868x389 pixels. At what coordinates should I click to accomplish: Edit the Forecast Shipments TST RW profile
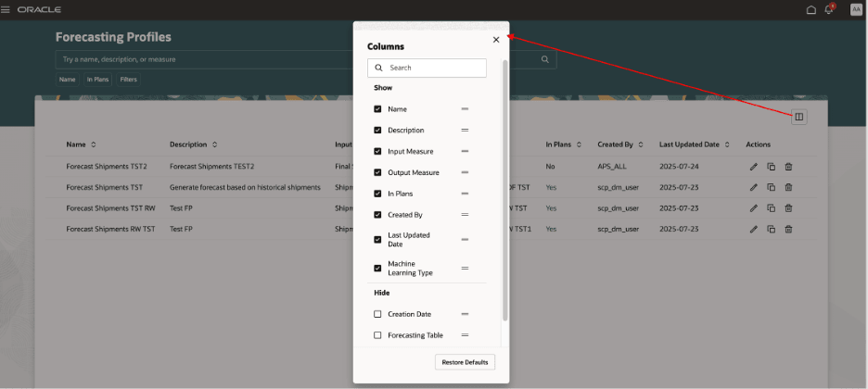pos(753,208)
